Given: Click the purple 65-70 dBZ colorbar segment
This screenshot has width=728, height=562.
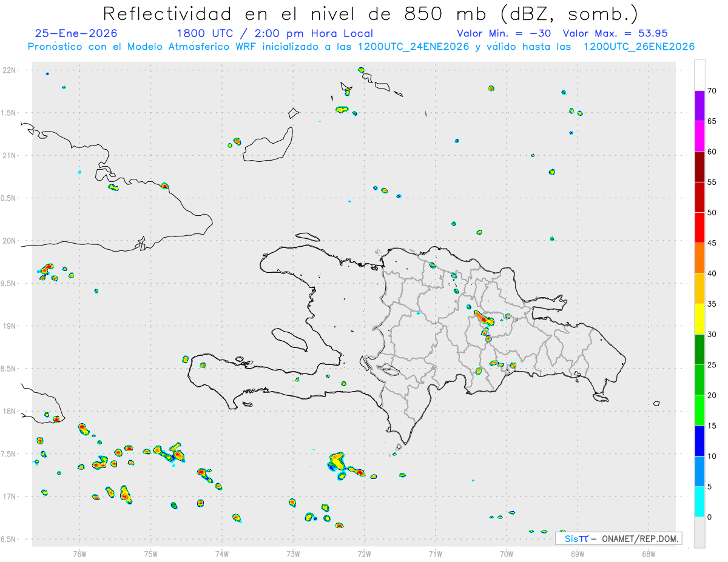Looking at the screenshot, I should 699,106.
